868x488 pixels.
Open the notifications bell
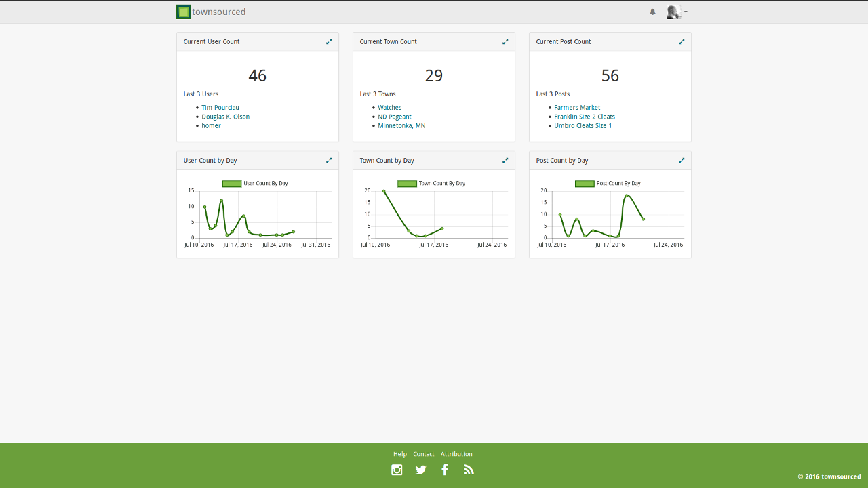pos(652,12)
